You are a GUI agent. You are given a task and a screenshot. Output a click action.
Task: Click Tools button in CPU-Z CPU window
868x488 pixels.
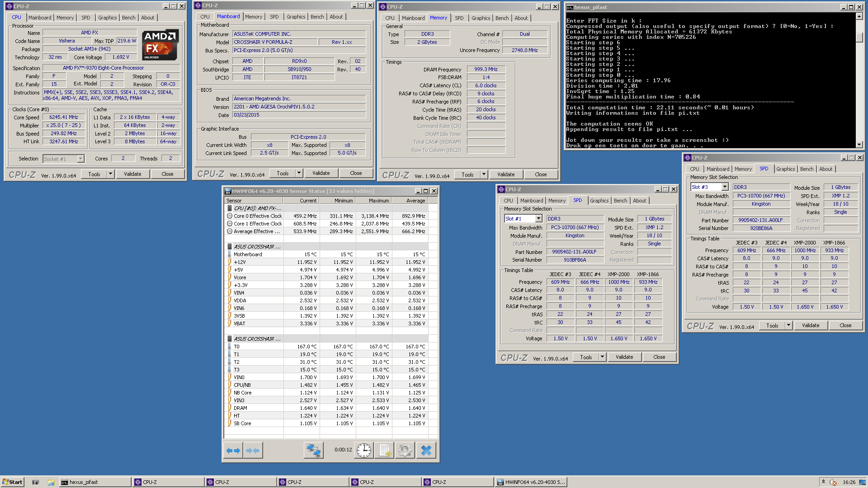click(x=94, y=174)
